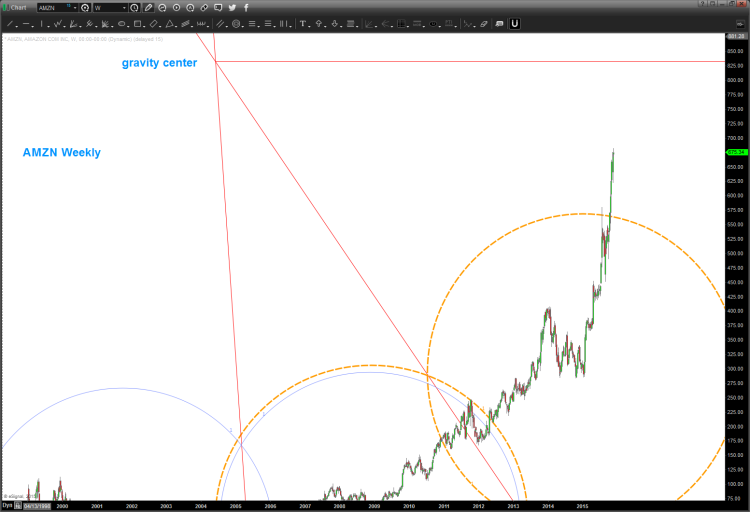
Task: Open the comment bubble tool
Action: pos(499,23)
